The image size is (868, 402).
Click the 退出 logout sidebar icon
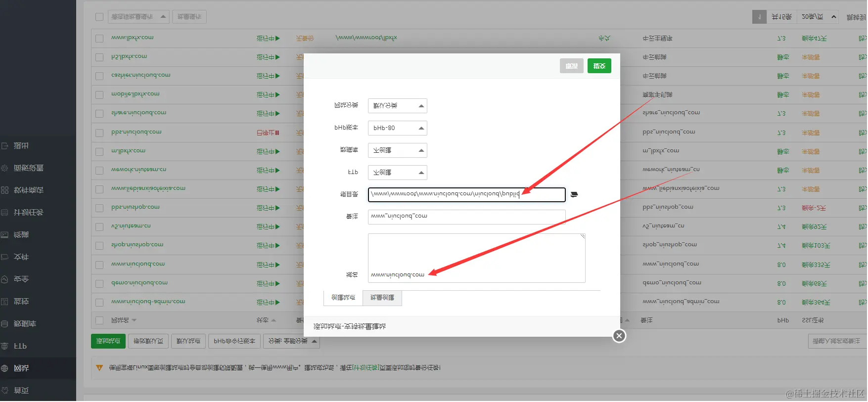click(4, 146)
